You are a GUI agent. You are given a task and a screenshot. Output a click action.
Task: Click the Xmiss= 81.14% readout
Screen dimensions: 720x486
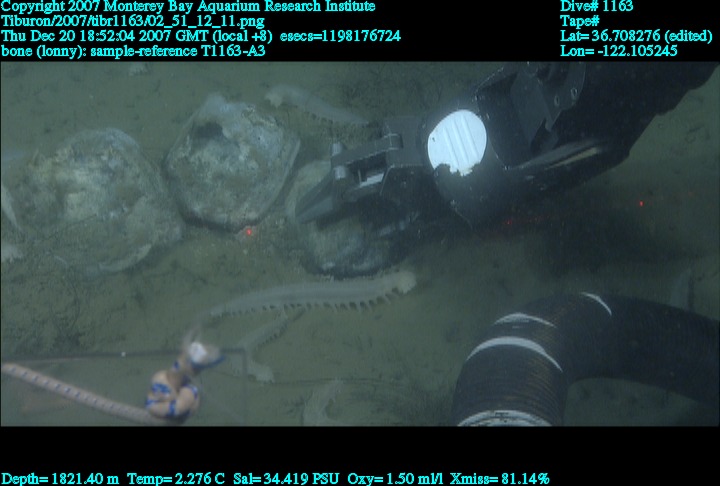(x=499, y=478)
